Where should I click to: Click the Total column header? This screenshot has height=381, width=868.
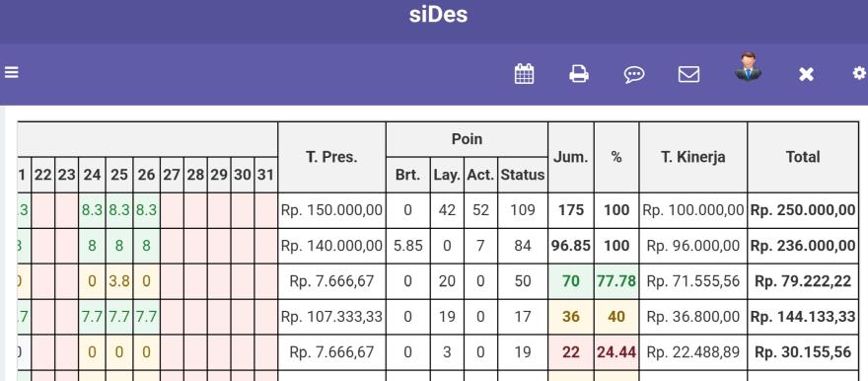tap(803, 157)
